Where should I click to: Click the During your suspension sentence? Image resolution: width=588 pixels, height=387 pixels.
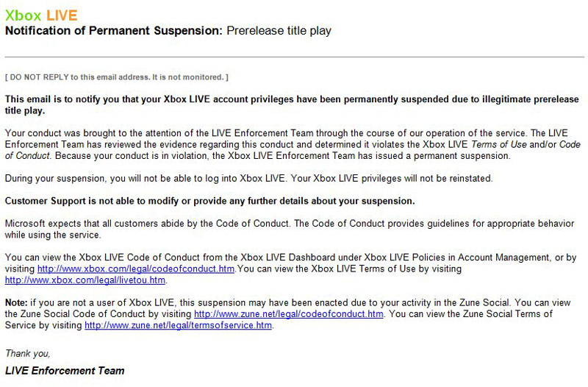(x=250, y=178)
